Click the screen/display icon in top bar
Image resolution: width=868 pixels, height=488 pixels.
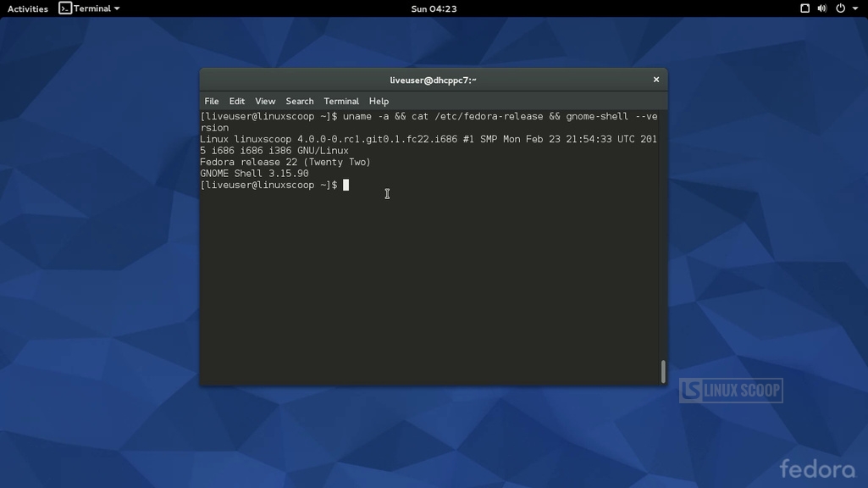[x=804, y=8]
